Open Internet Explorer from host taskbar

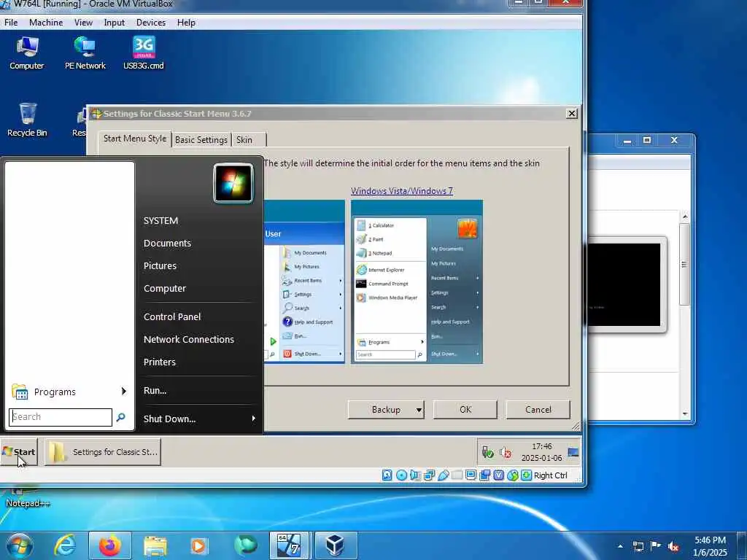pyautogui.click(x=65, y=545)
